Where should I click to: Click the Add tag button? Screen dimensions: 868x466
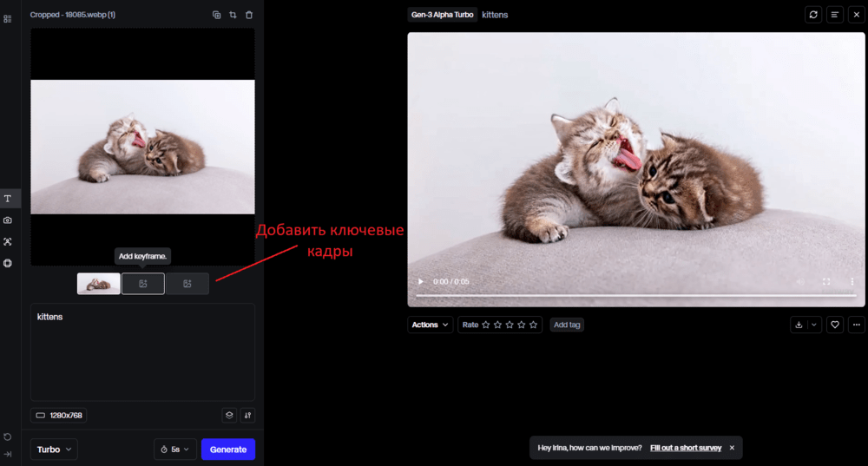[567, 325]
